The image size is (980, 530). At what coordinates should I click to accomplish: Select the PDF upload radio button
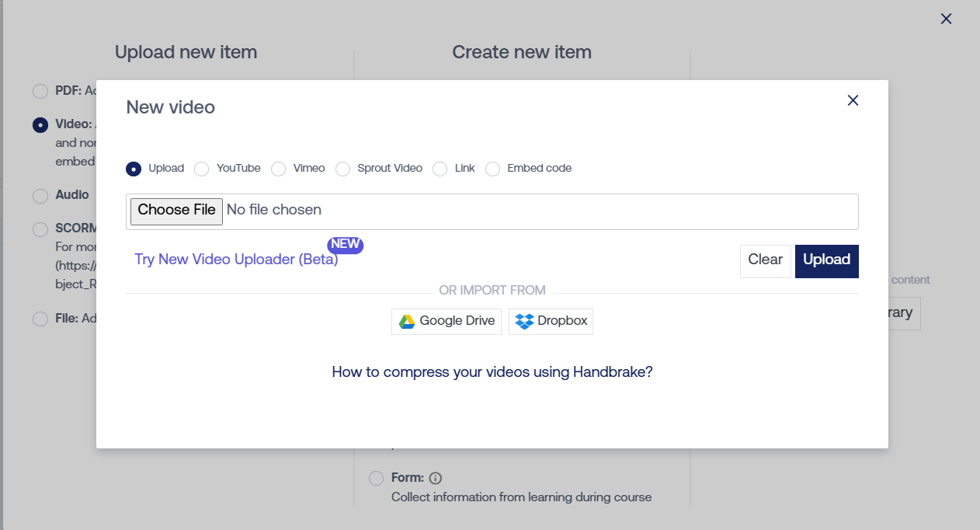(40, 91)
